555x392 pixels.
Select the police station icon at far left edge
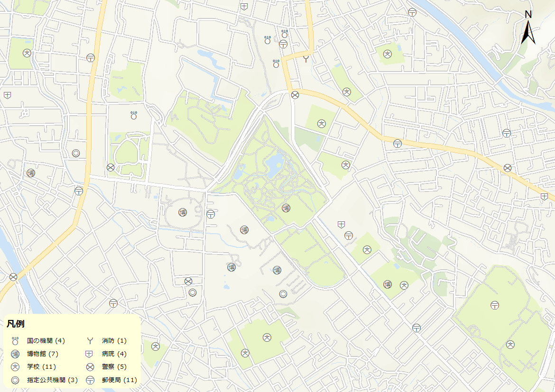14,278
